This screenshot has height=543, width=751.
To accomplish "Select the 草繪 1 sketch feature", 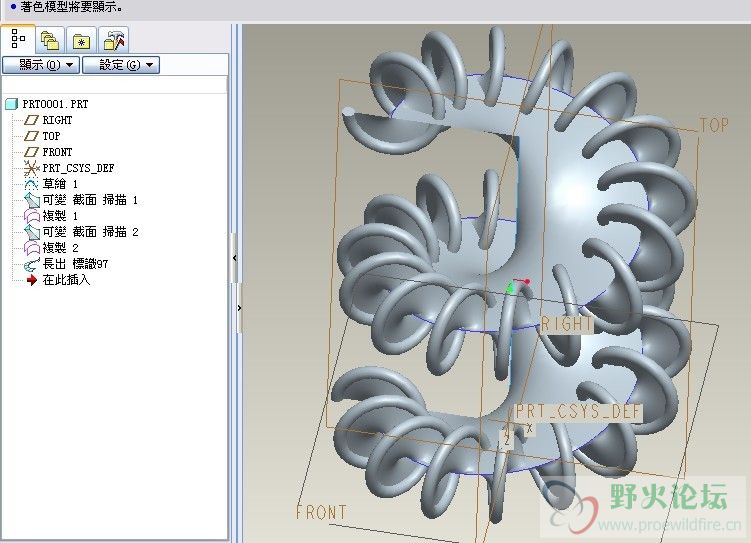I will tap(60, 184).
